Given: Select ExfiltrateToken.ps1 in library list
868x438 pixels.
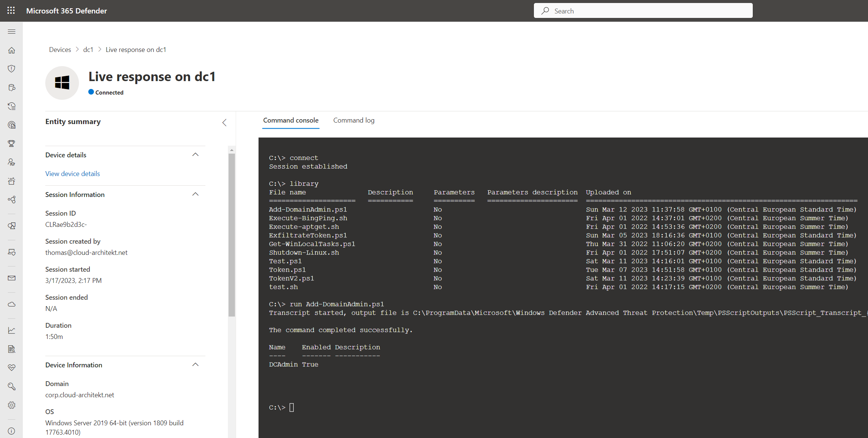Looking at the screenshot, I should click(308, 235).
